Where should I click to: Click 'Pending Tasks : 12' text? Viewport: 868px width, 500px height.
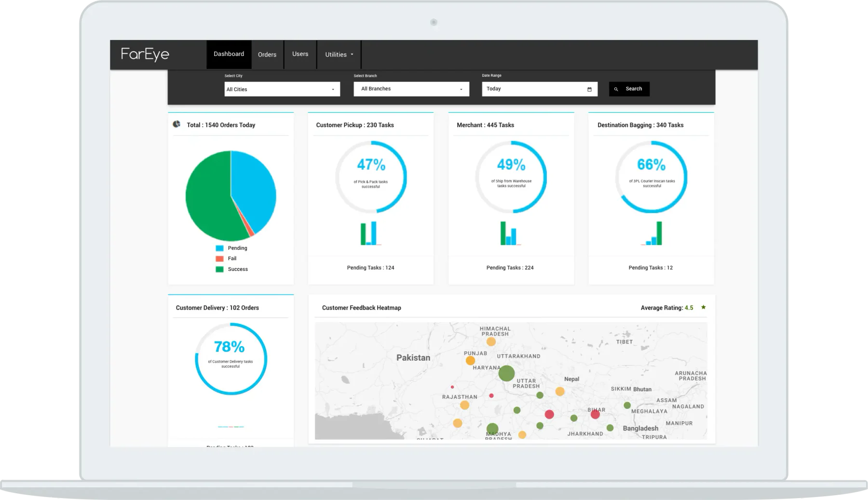pos(651,268)
